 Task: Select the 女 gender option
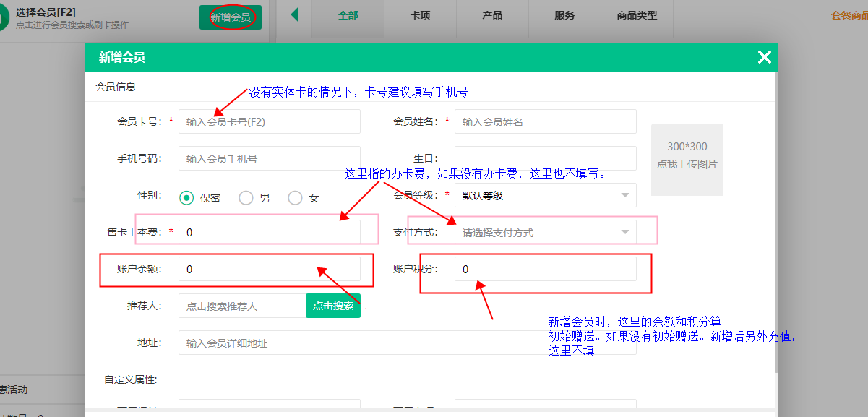(294, 195)
